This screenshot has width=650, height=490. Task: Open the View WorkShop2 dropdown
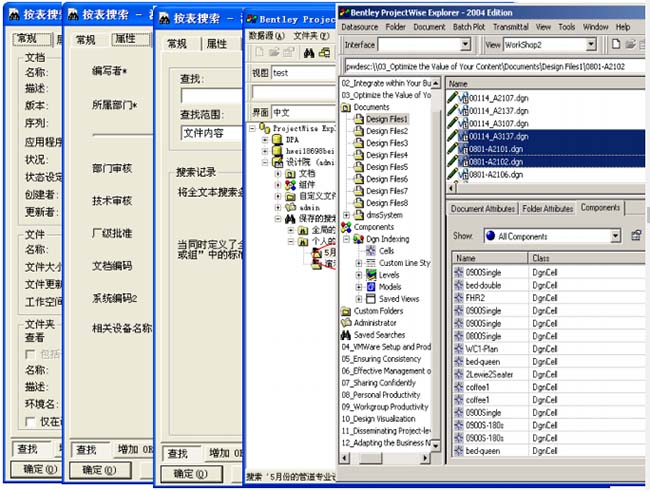click(x=592, y=44)
